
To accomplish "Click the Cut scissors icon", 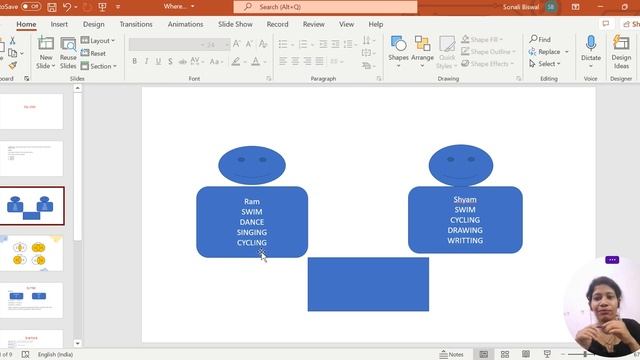I will pos(12,40).
